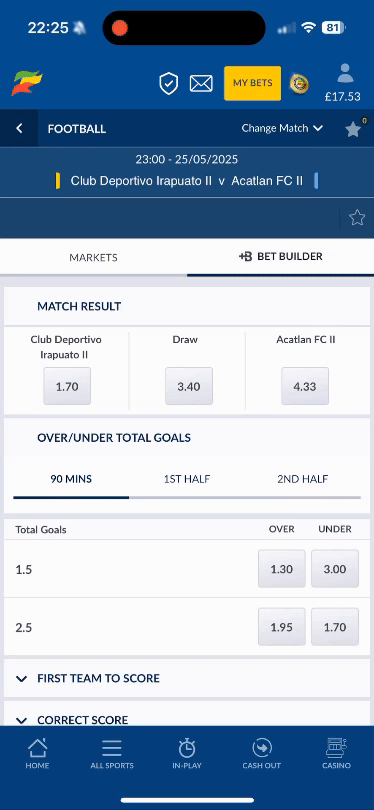Open In-Play stopwatch icon
Screen dimensions: 374x810
(186, 754)
